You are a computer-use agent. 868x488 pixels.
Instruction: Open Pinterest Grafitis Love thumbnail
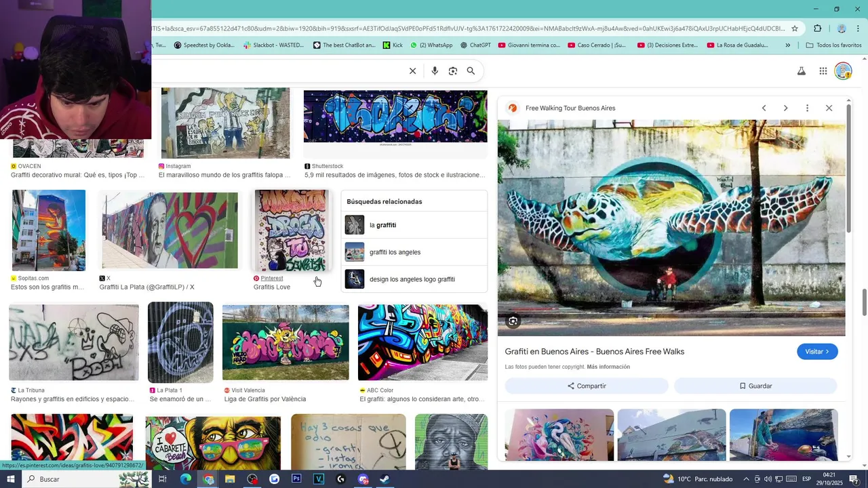tap(291, 230)
